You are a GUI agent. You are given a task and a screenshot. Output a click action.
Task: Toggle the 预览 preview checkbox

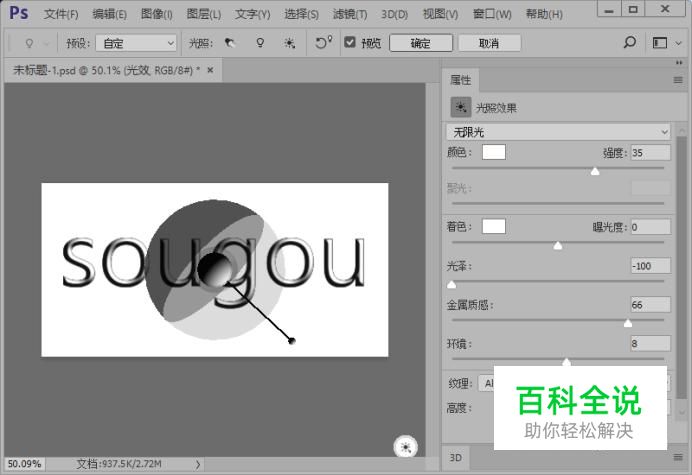point(350,42)
